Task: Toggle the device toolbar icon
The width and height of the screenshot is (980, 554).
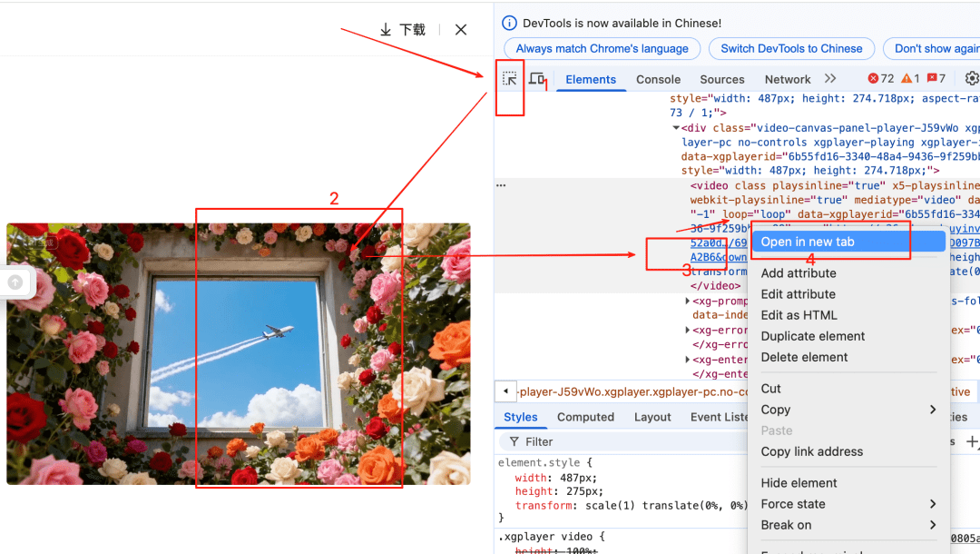Action: click(x=536, y=79)
